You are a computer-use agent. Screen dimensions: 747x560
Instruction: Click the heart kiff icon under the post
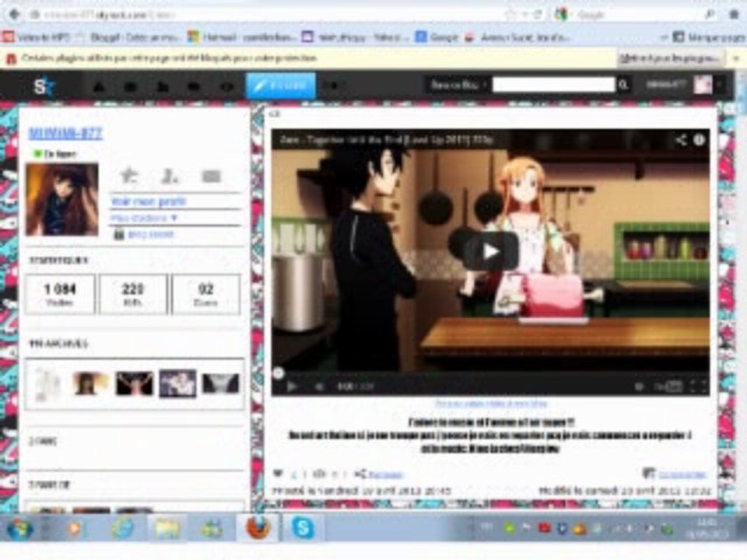279,474
